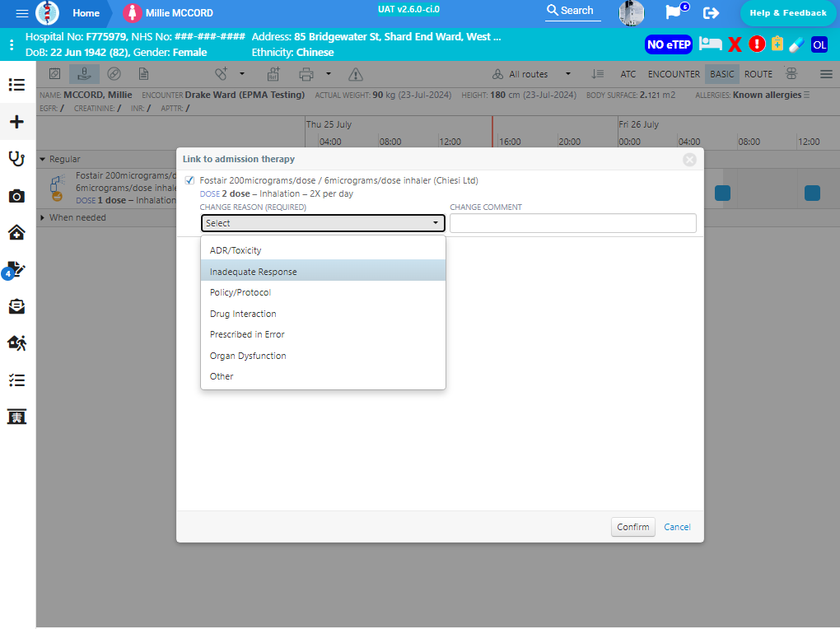Click the document toolbar icon

[143, 74]
